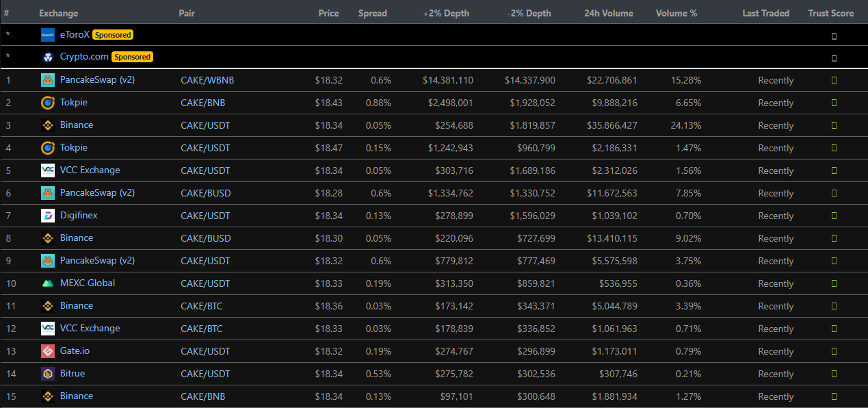The image size is (868, 408).
Task: Open CAKE/BNB pair link for Tokpie
Action: (x=202, y=103)
